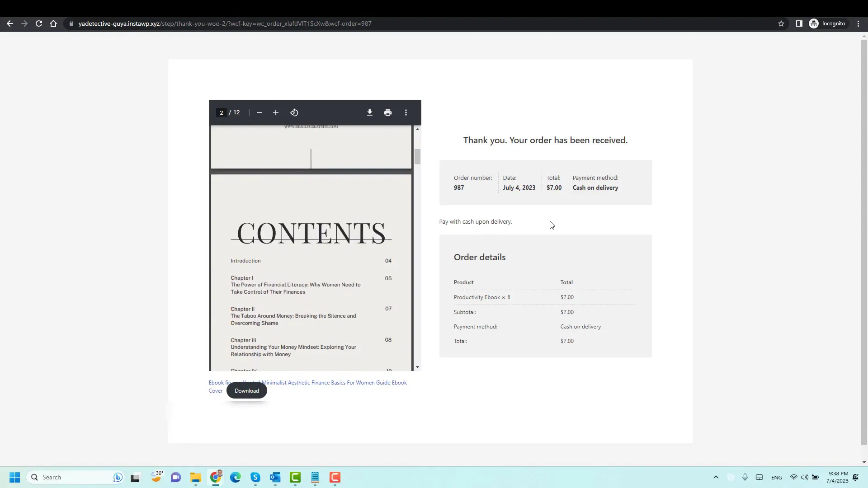868x488 pixels.
Task: Open Bing chat from the search box
Action: 118,477
